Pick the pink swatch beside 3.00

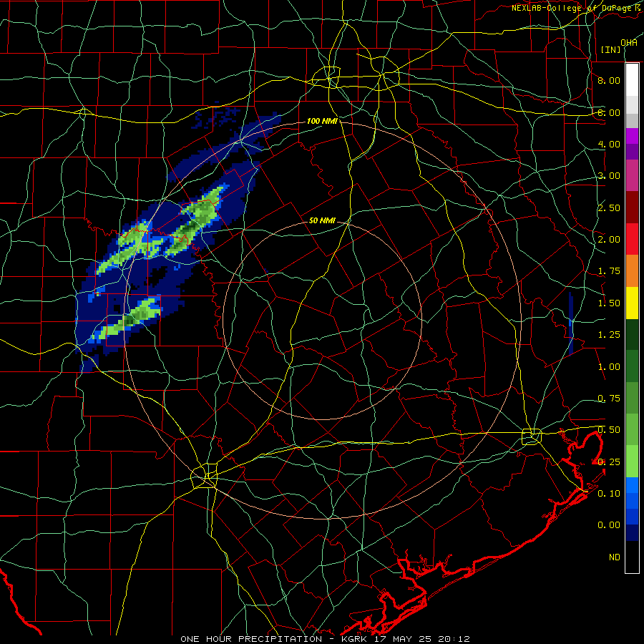click(632, 176)
